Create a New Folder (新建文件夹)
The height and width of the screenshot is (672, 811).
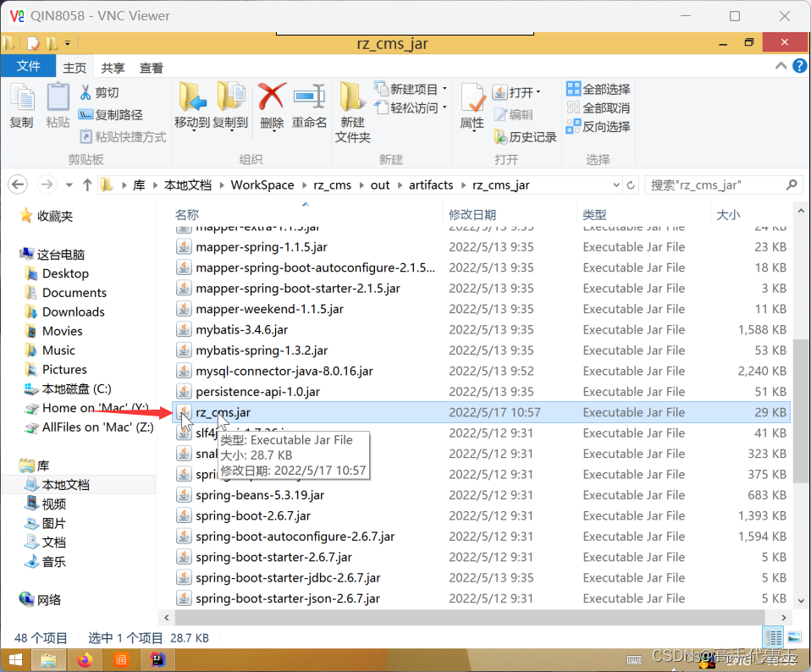point(353,113)
